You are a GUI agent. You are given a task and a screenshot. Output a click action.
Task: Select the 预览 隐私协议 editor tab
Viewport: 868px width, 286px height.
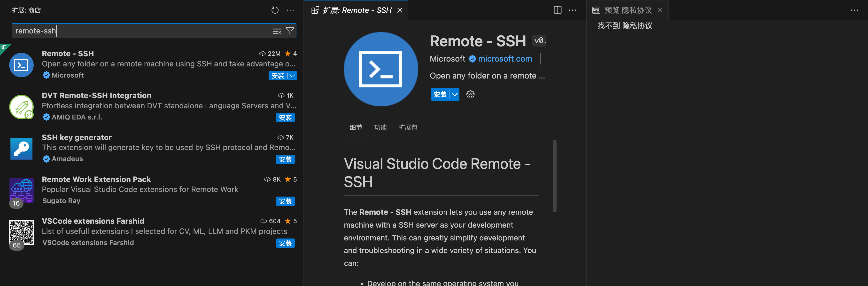pyautogui.click(x=628, y=10)
